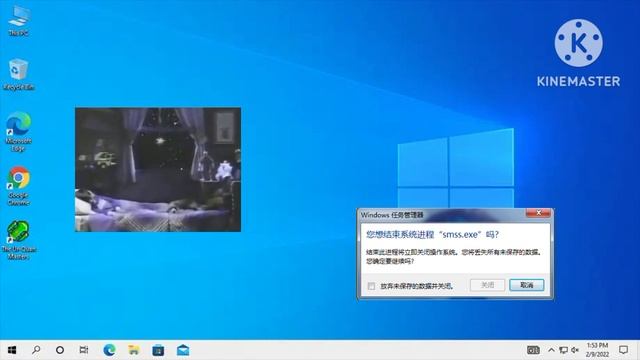Tick the abandon unsaved data checkbox
Screen dimensions: 640x360
(x=371, y=286)
